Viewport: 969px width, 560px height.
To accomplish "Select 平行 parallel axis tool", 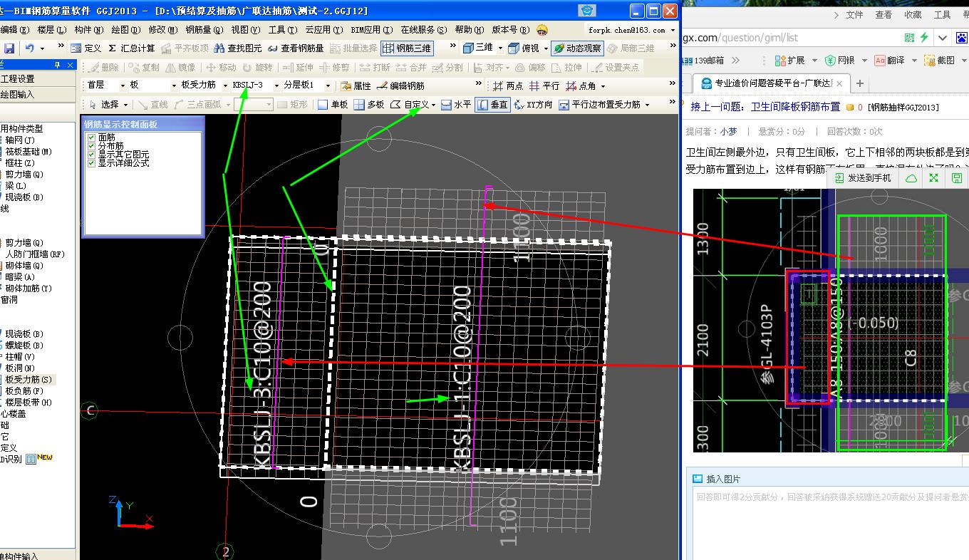I will coord(544,85).
